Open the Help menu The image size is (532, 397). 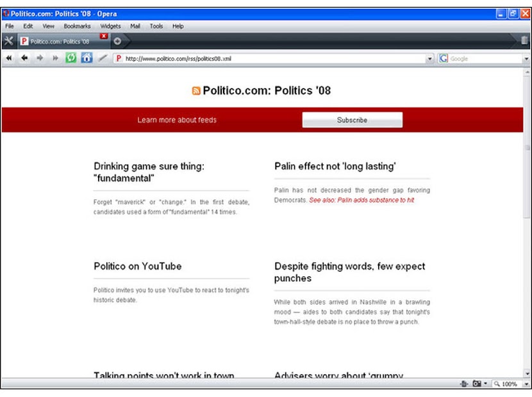click(x=178, y=26)
